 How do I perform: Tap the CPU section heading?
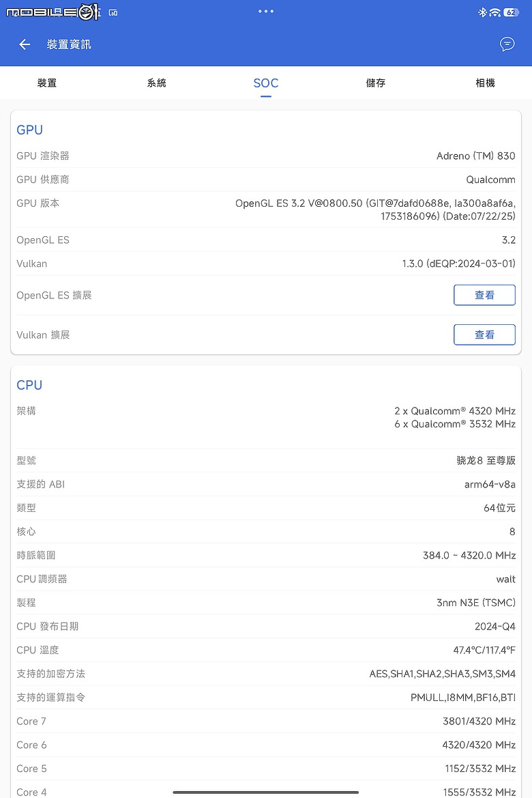click(x=29, y=385)
